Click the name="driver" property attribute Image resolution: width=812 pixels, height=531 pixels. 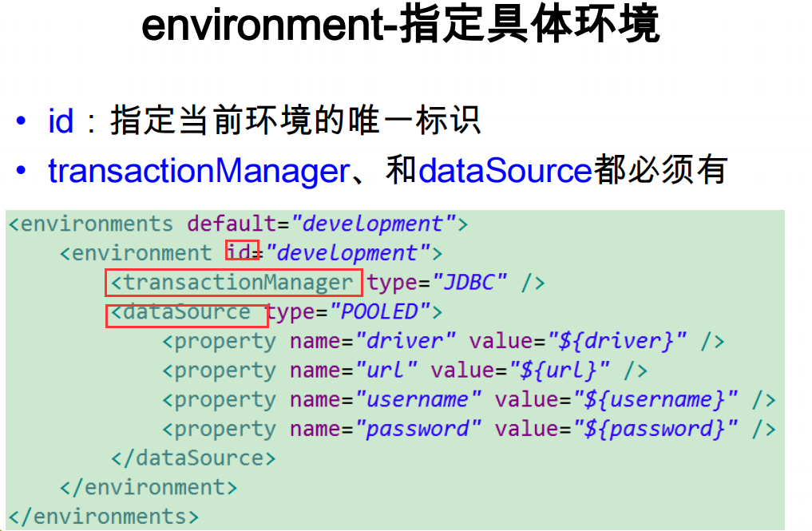[x=372, y=342]
